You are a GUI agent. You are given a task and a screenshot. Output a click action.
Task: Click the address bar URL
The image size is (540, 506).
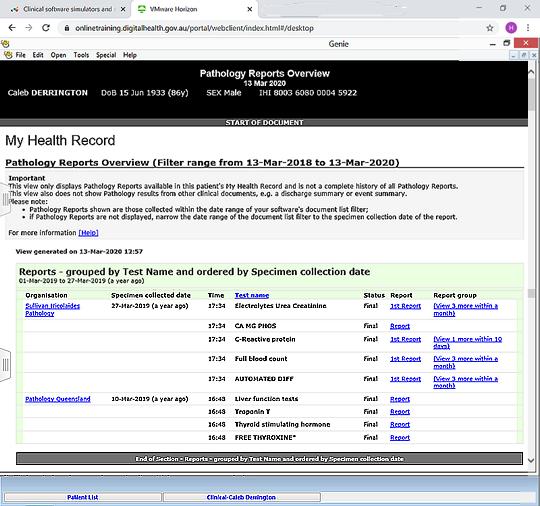pos(194,28)
